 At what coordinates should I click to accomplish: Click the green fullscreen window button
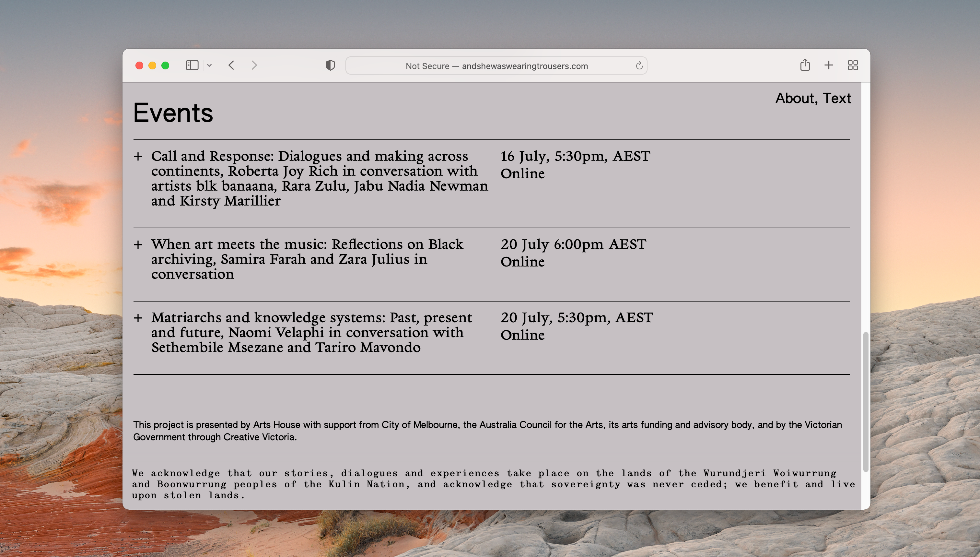(165, 65)
